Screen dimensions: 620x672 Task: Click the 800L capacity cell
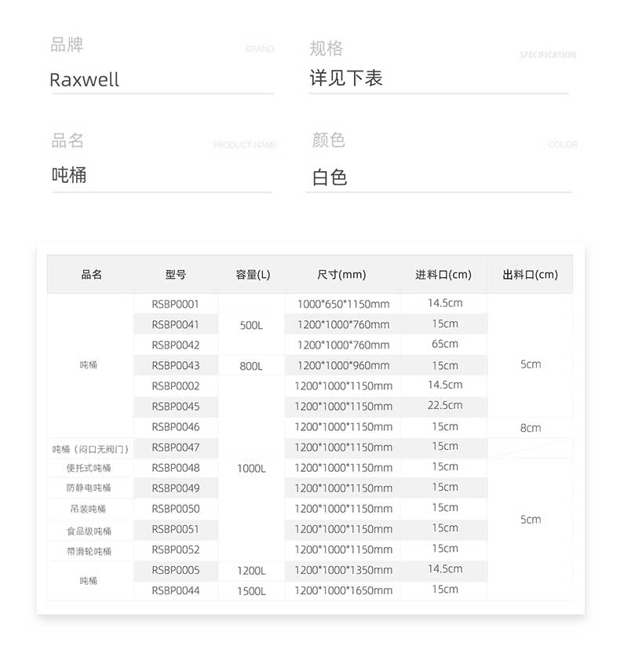[x=251, y=366]
